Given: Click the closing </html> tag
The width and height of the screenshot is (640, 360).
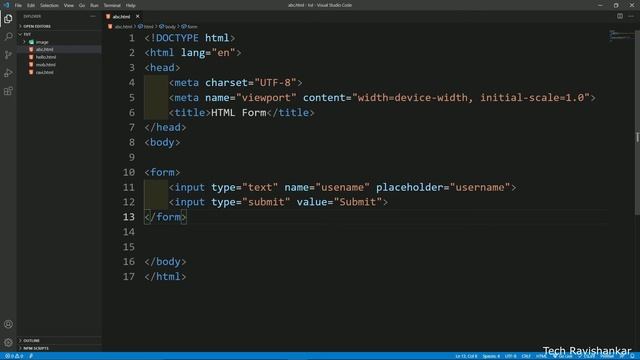Looking at the screenshot, I should click(x=165, y=277).
